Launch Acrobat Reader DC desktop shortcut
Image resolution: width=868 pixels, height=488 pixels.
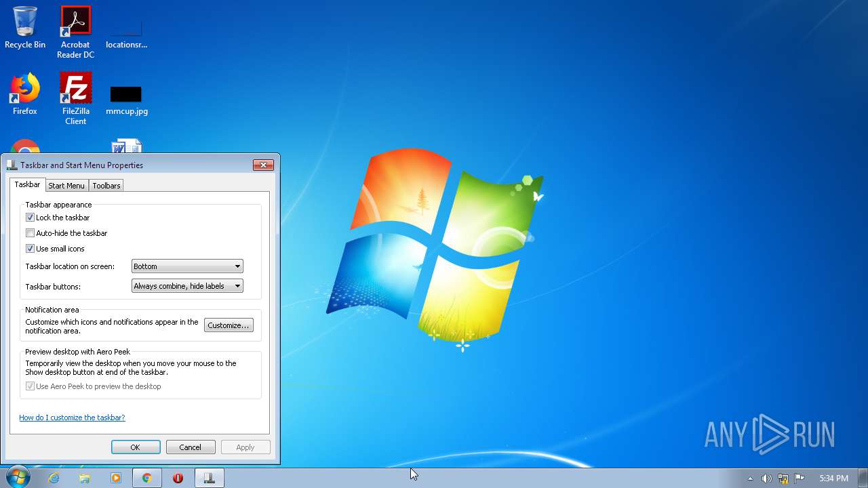click(75, 32)
